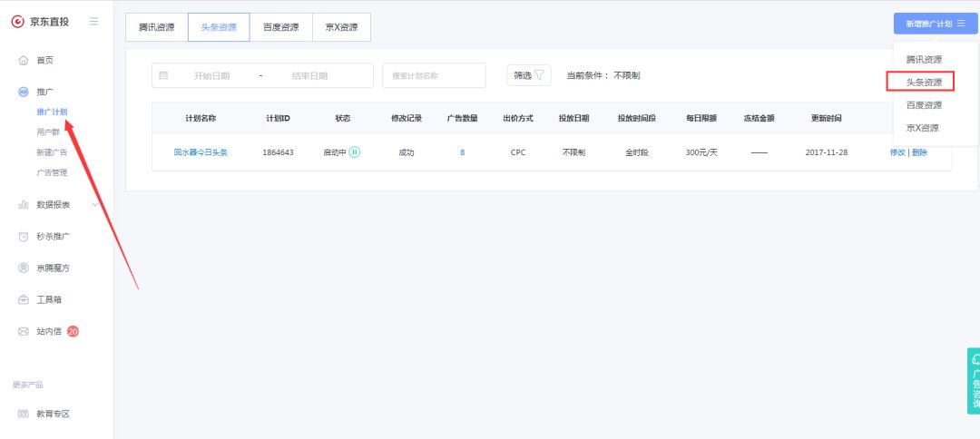980x439 pixels.
Task: Click 不限制 in 投放日期 column
Action: (x=573, y=152)
